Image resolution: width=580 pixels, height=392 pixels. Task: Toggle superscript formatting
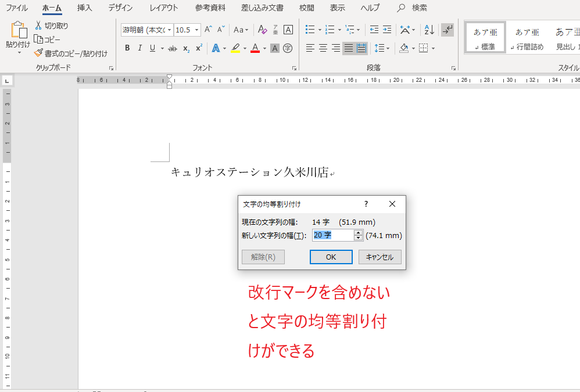[x=199, y=48]
